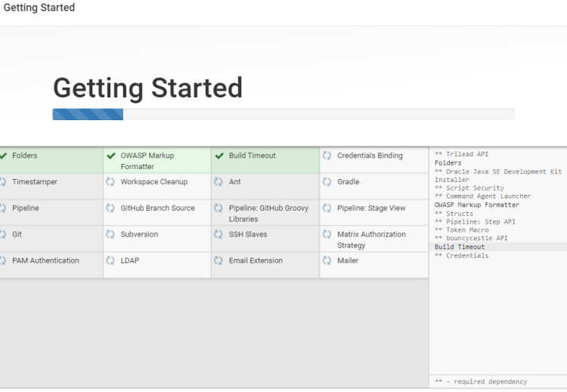567x392 pixels.
Task: Click the installation progress bar
Action: coord(283,114)
